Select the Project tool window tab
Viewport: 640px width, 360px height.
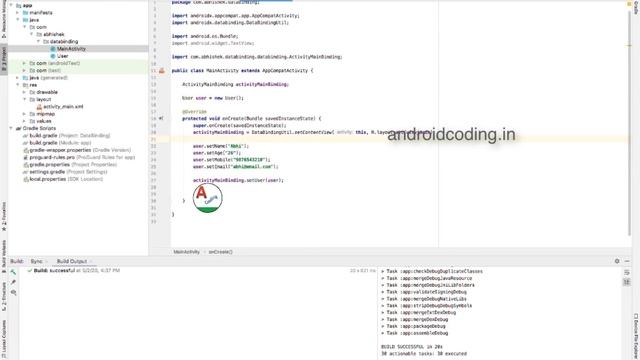(4, 59)
